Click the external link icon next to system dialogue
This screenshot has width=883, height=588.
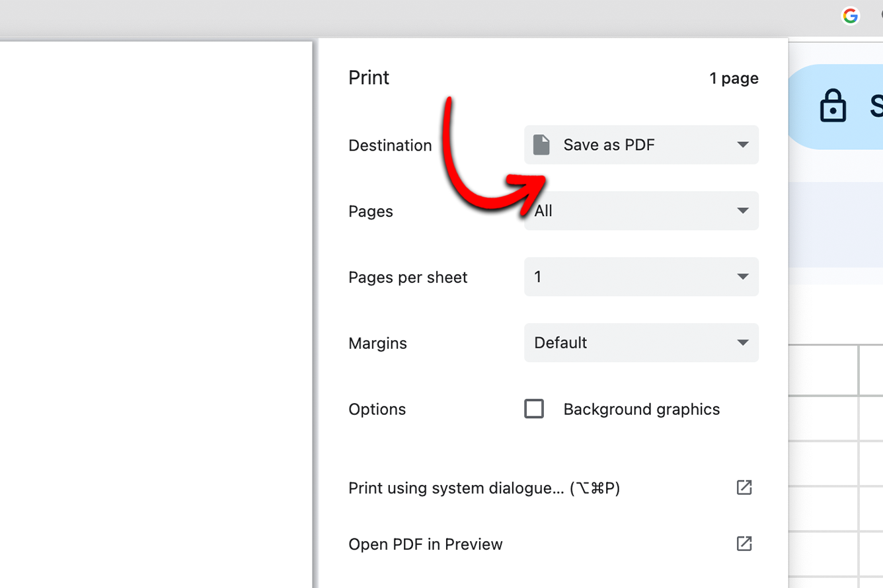click(744, 488)
